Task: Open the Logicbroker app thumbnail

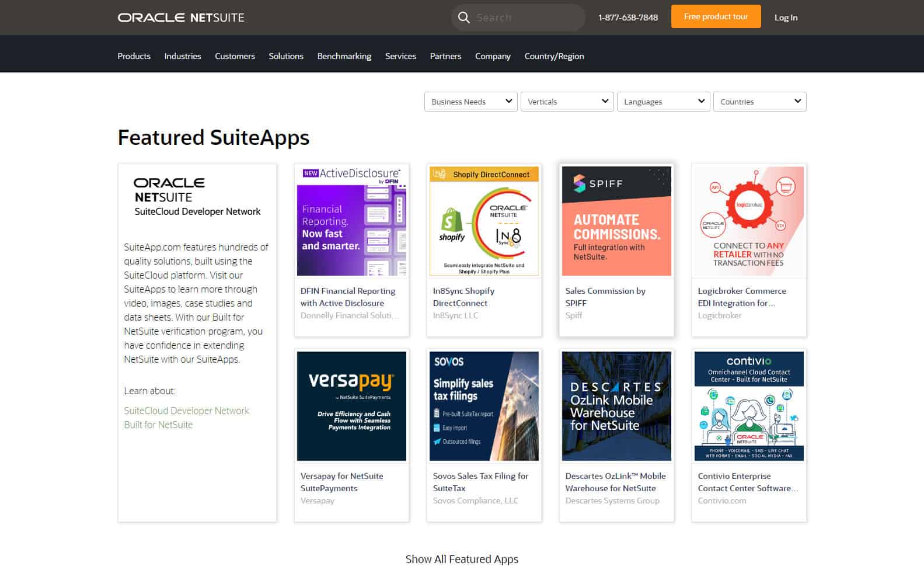Action: pyautogui.click(x=749, y=221)
